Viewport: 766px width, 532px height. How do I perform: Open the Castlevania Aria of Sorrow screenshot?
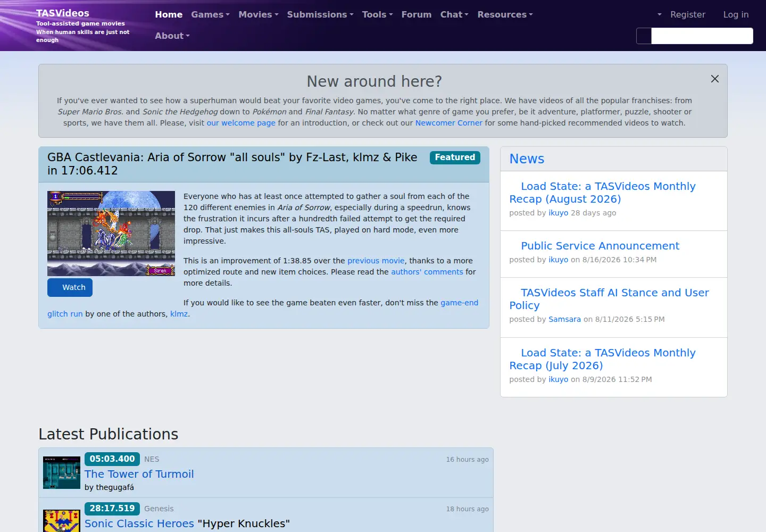pyautogui.click(x=111, y=234)
